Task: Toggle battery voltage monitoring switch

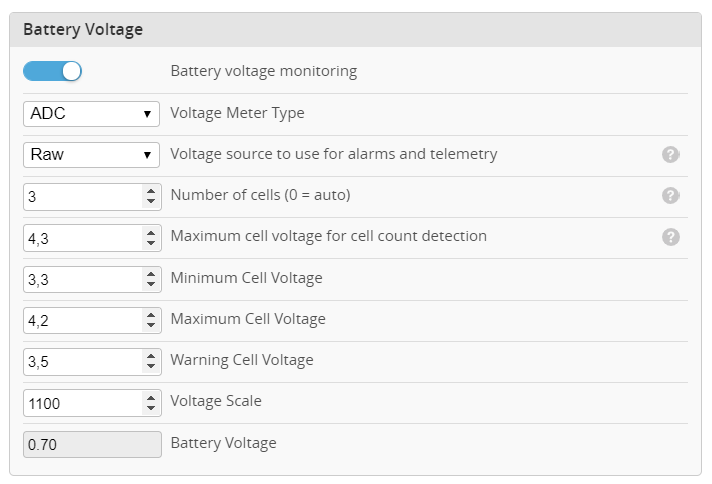Action: coord(52,71)
